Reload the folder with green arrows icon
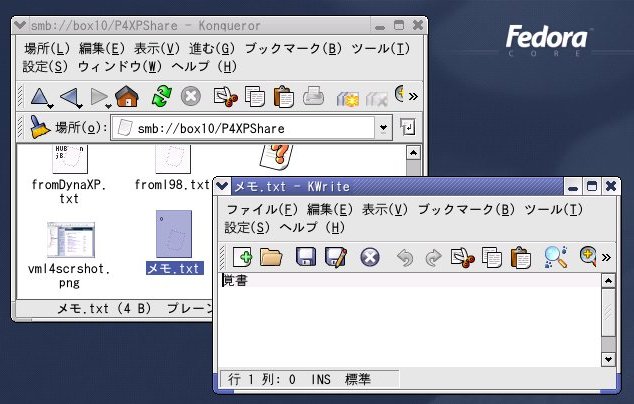The height and width of the screenshot is (404, 634). tap(161, 97)
